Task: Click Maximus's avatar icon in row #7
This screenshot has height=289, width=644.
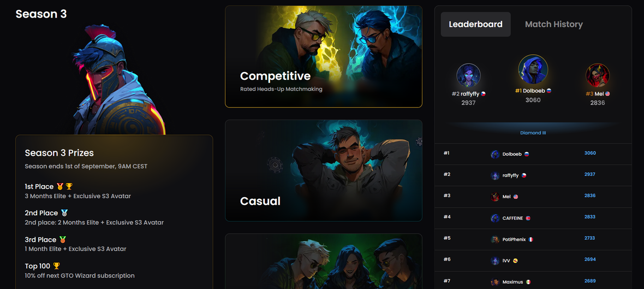Action: point(495,282)
